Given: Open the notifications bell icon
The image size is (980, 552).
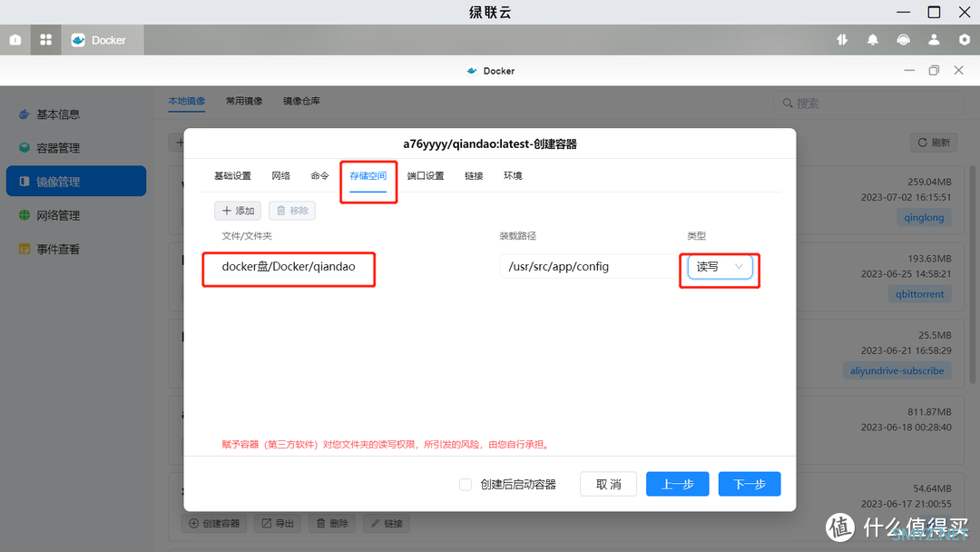Looking at the screenshot, I should [x=873, y=40].
